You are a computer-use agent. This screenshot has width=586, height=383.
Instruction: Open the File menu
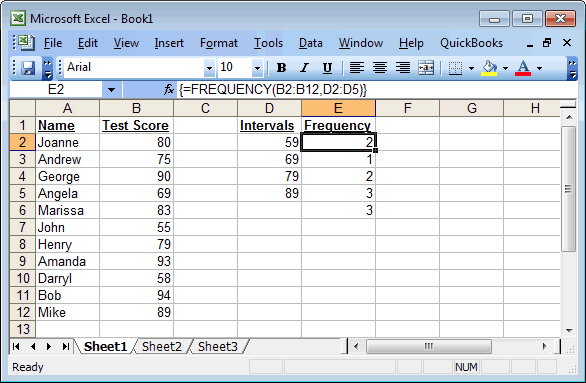click(53, 43)
